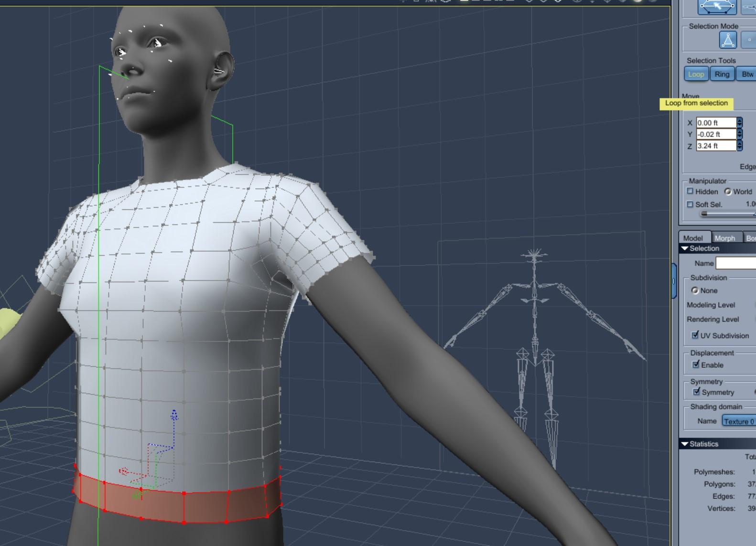
Task: Click the green Y-axis manipulator handle
Action: (137, 496)
